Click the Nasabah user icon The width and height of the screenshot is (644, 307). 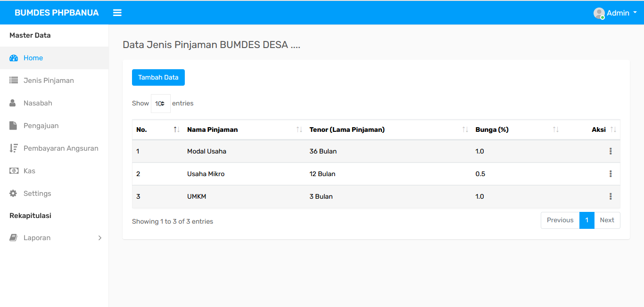pyautogui.click(x=13, y=103)
